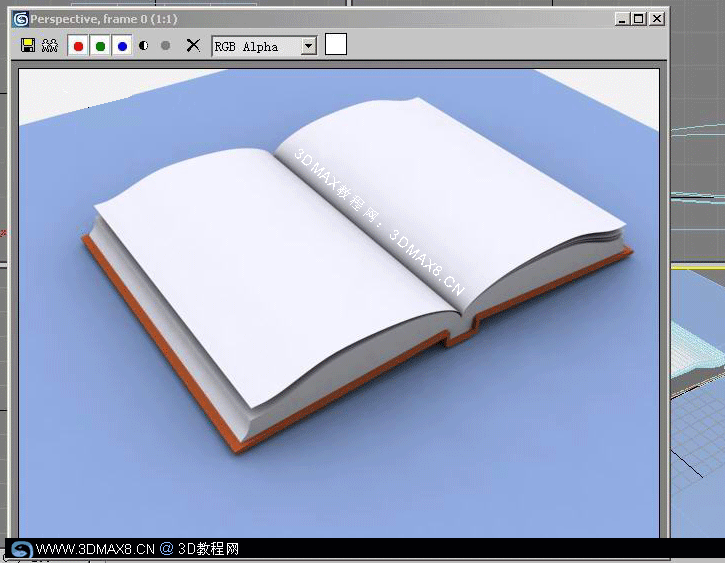Toggle the blue channel display
Viewport: 725px width, 563px height.
(x=122, y=46)
